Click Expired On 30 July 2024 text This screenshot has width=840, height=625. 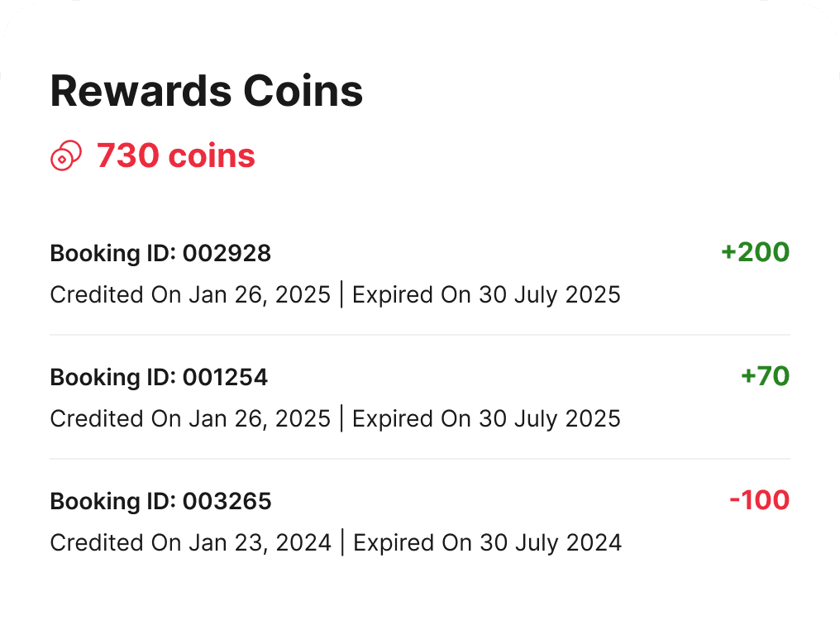click(487, 542)
